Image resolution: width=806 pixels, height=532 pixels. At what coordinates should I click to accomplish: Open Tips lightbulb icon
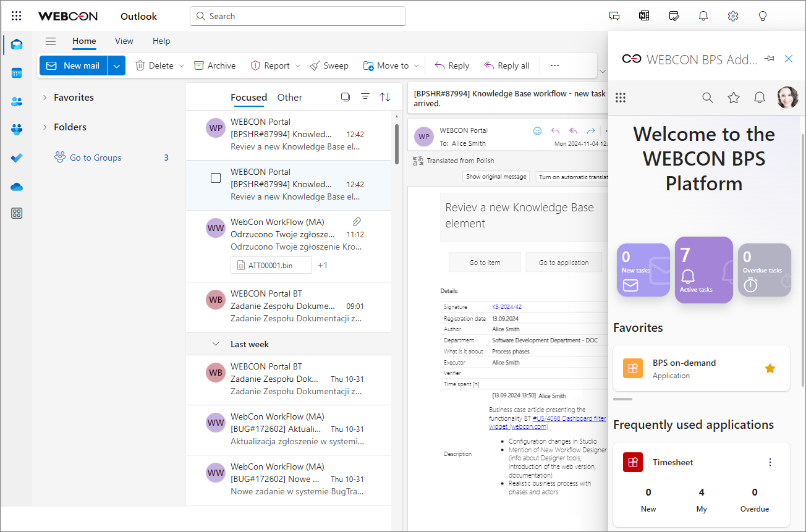pos(763,16)
